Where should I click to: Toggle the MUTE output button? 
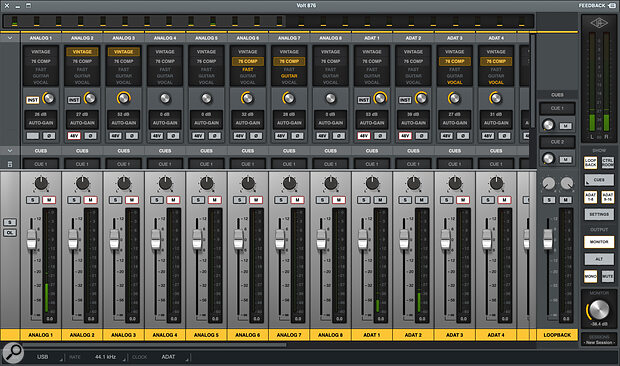point(608,276)
